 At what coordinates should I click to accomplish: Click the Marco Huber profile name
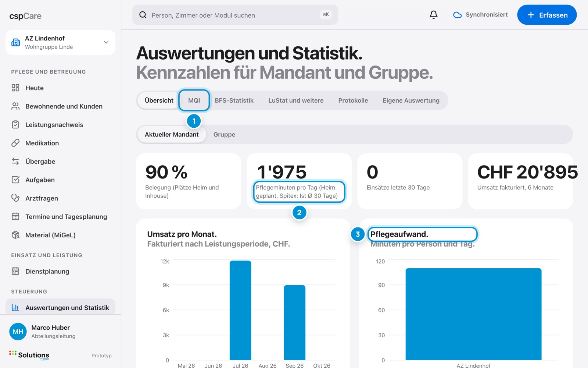pos(50,328)
